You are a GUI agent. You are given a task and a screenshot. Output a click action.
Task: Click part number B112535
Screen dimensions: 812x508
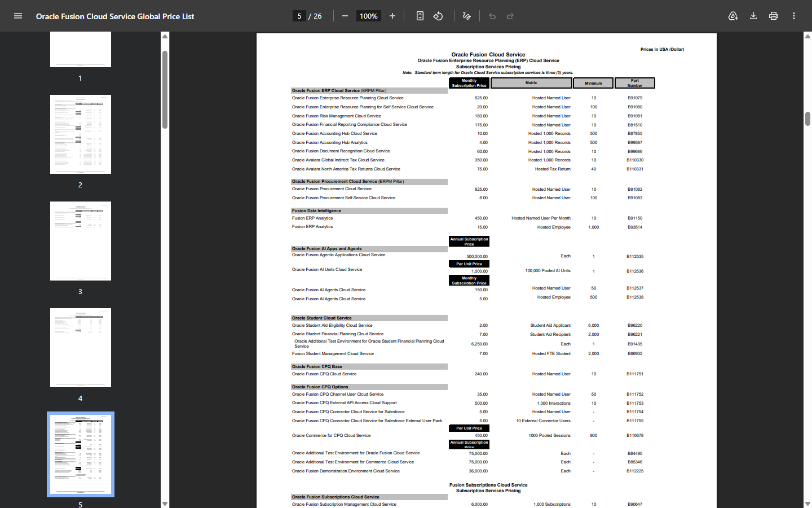[635, 257]
